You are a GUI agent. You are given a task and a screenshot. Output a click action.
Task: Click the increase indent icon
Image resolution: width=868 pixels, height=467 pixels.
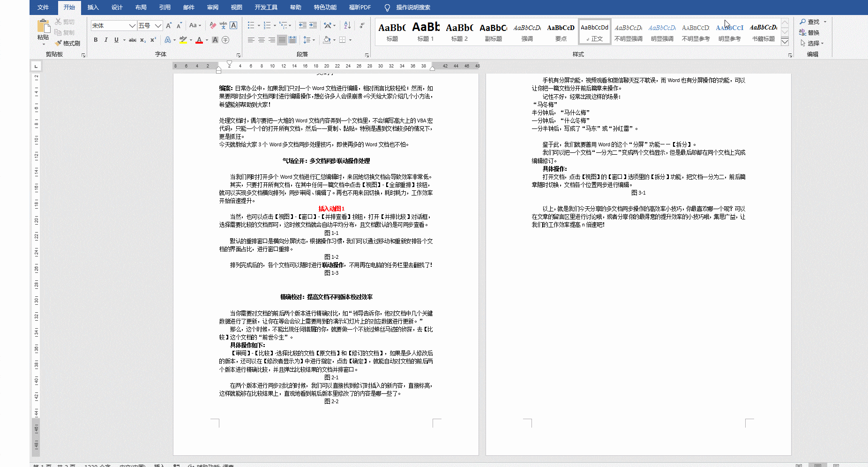(x=313, y=25)
